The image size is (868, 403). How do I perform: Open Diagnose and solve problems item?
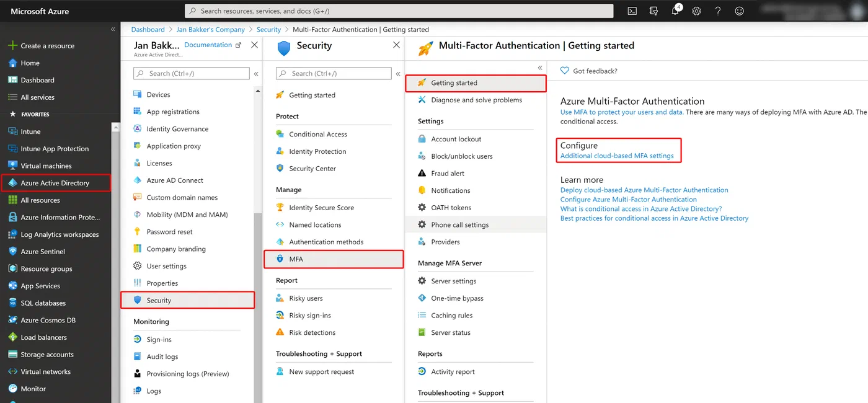[x=476, y=100]
